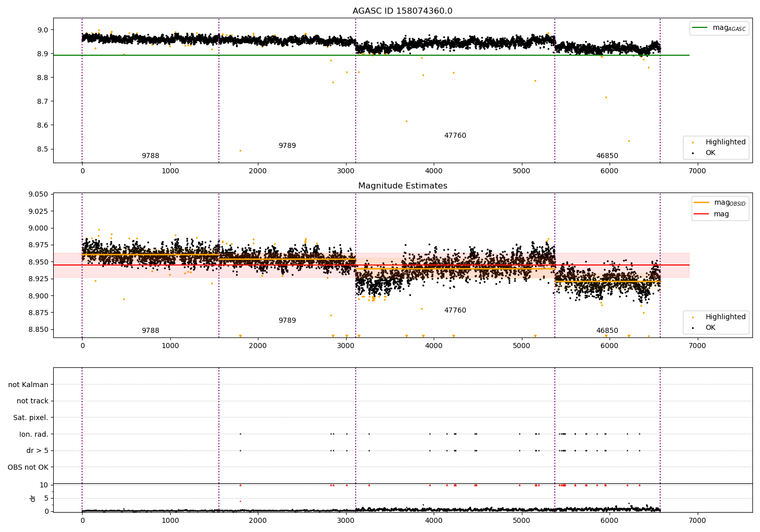Click the 'Magnitude Estimates' plot title
Viewport: 760px width, 532px height.
402,186
